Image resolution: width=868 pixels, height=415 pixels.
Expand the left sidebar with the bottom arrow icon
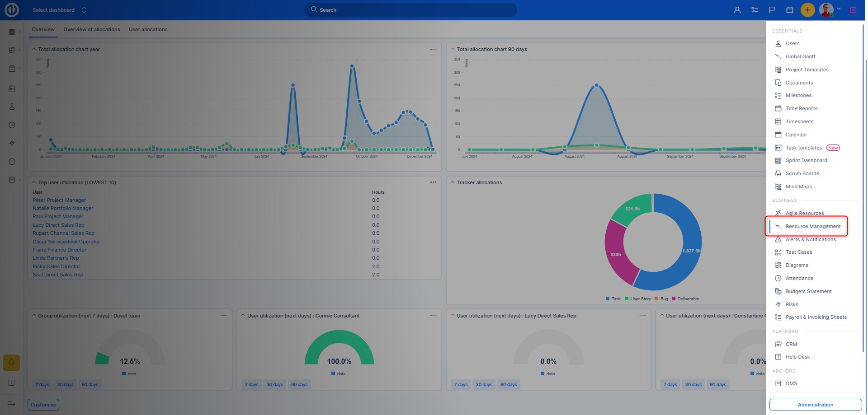[11, 405]
